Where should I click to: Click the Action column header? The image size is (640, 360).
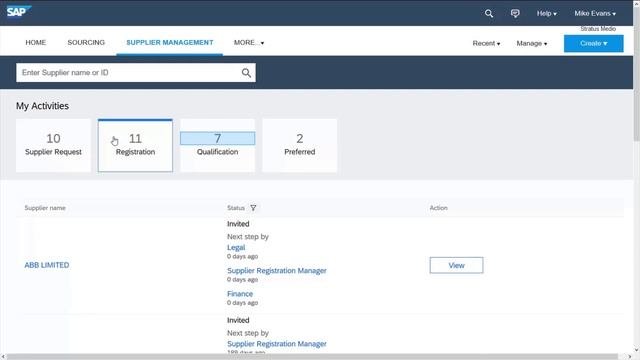coord(438,208)
